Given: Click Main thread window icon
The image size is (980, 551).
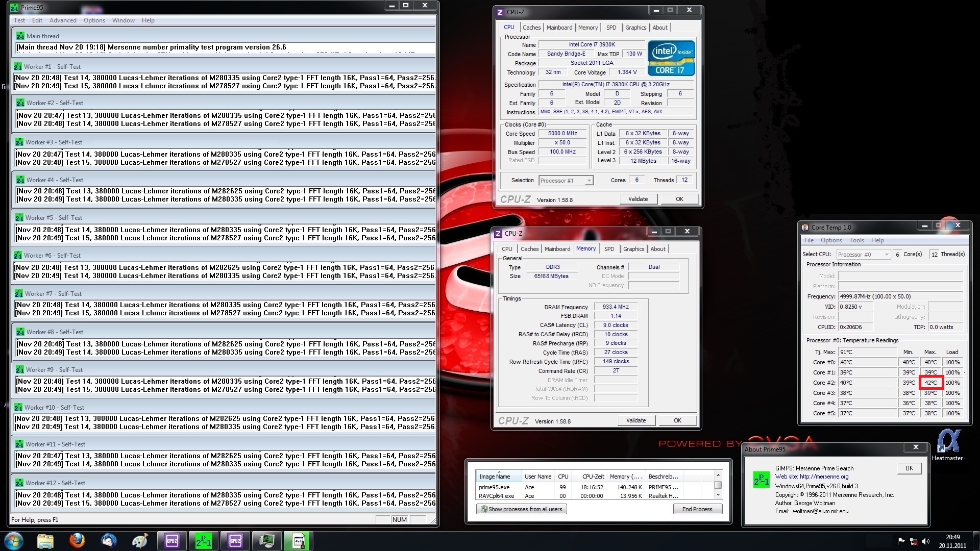Looking at the screenshot, I should pyautogui.click(x=20, y=36).
